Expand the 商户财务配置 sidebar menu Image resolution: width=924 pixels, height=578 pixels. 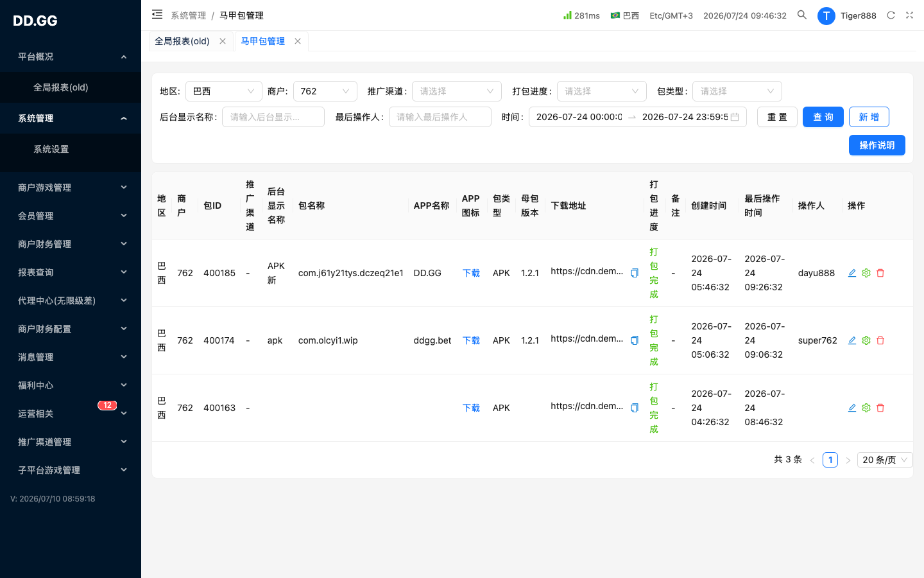point(71,329)
